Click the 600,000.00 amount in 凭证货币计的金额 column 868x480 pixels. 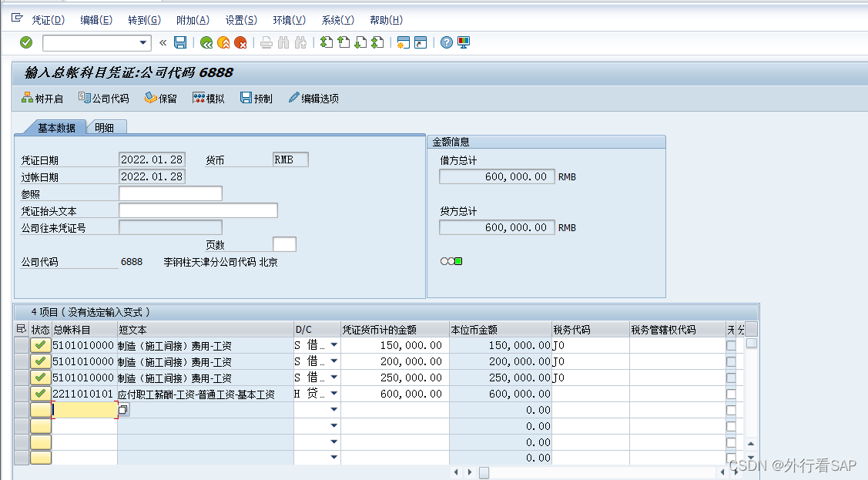click(411, 394)
